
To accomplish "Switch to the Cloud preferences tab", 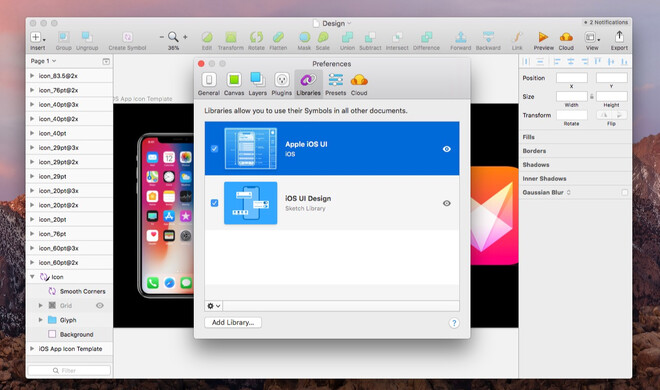I will point(359,84).
